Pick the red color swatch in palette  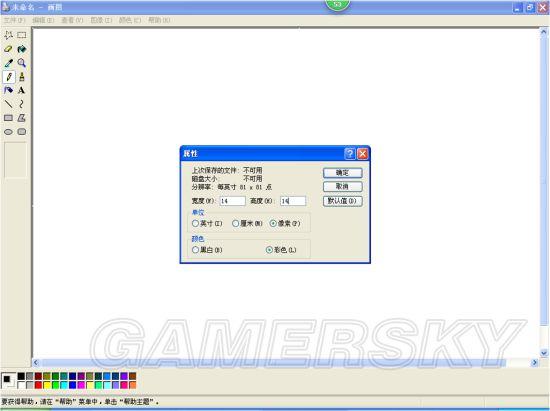[x=38, y=385]
